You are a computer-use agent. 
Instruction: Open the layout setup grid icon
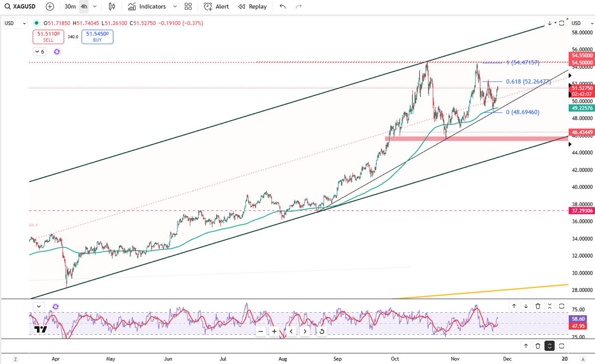188,6
